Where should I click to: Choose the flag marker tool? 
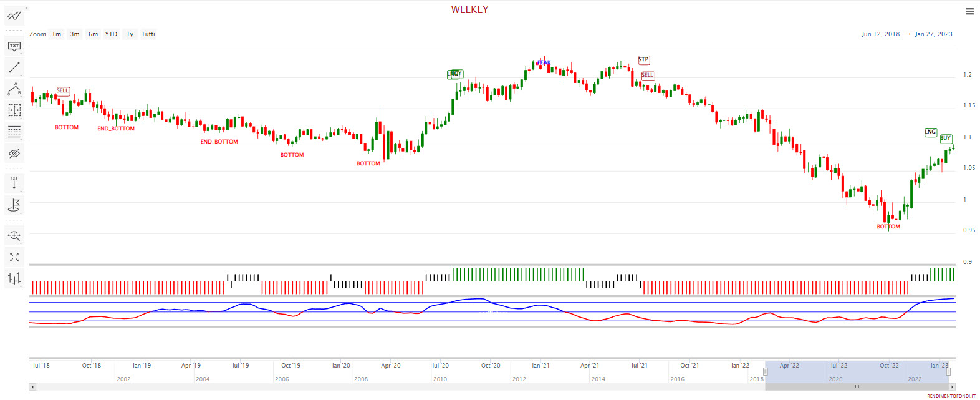14,205
